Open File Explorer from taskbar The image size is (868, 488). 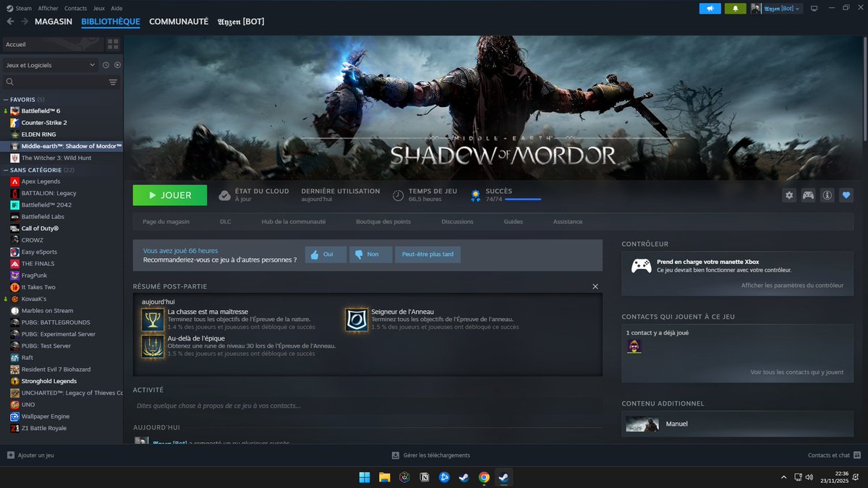(x=385, y=477)
